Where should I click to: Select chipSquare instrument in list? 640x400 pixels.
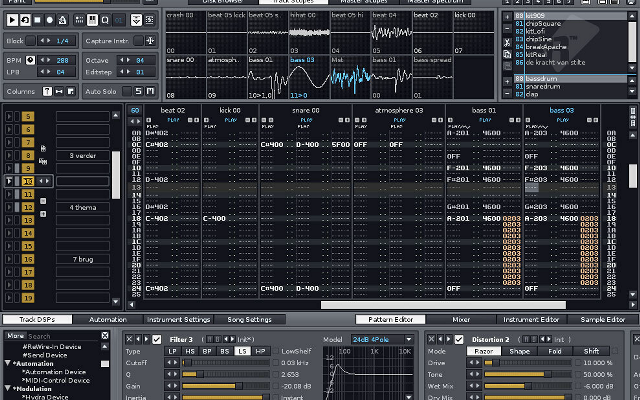tap(571, 24)
